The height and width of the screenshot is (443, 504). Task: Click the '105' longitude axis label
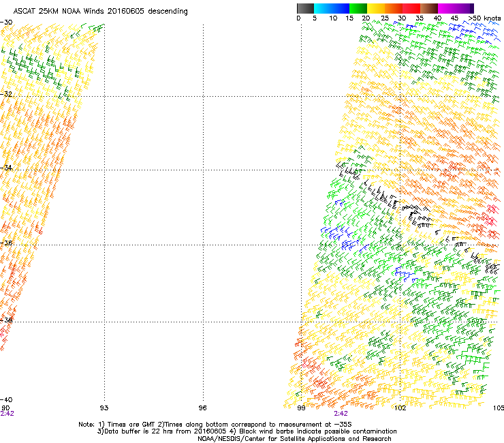(x=499, y=408)
